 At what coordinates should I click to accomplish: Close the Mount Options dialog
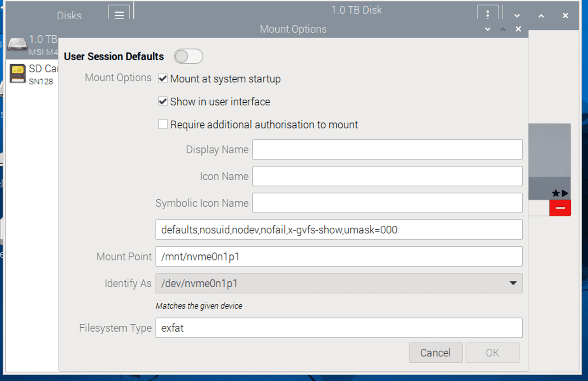[x=518, y=29]
